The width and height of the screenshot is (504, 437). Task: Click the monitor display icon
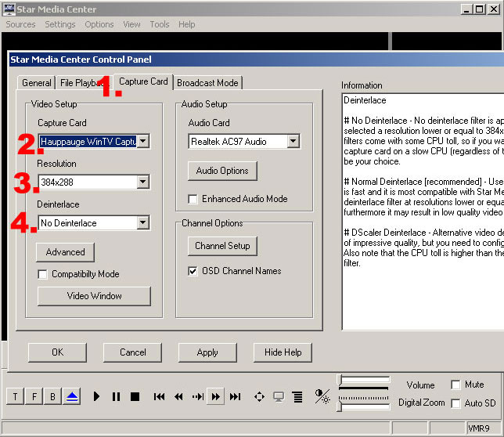[279, 397]
